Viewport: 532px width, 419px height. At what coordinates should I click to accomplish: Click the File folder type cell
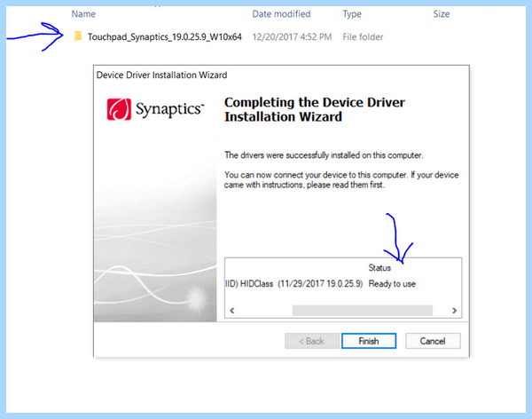point(363,36)
